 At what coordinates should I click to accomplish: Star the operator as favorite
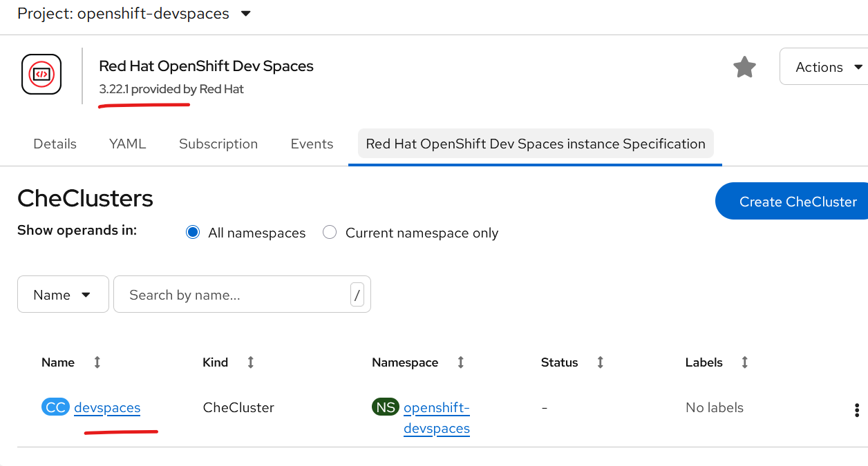[744, 67]
